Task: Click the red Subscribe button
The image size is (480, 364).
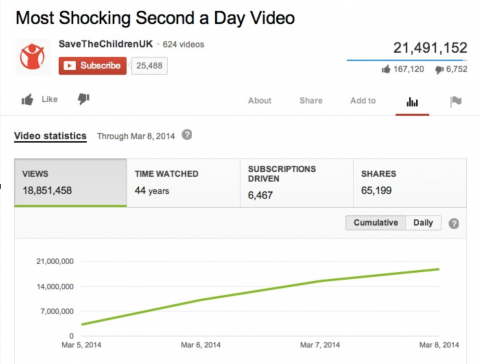Action: click(93, 66)
